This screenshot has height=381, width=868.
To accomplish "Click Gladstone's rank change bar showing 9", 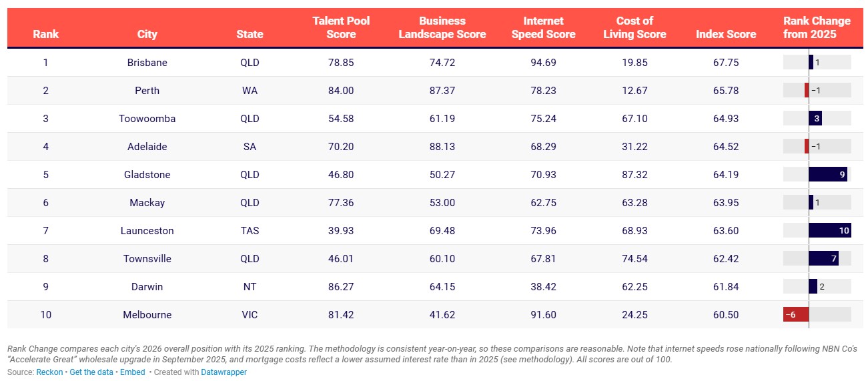I will tap(828, 175).
